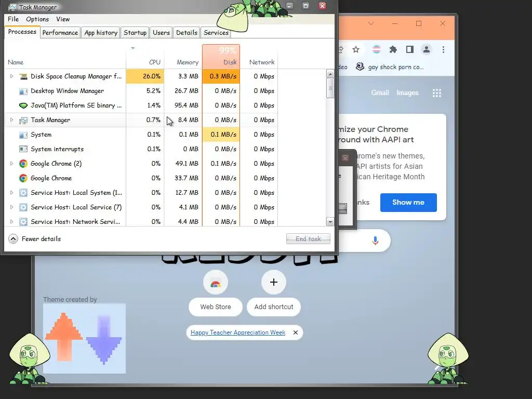Switch to the Details tab

point(187,33)
